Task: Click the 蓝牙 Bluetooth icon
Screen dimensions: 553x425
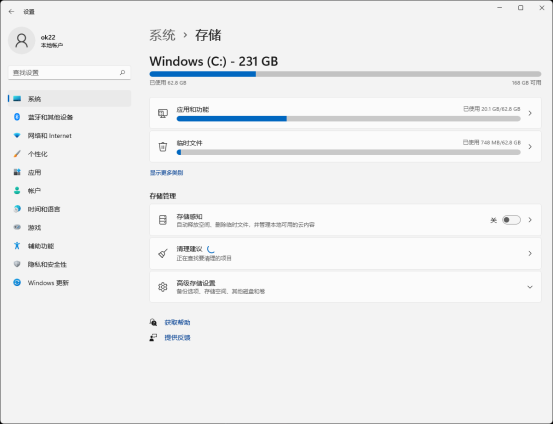Action: [x=17, y=117]
